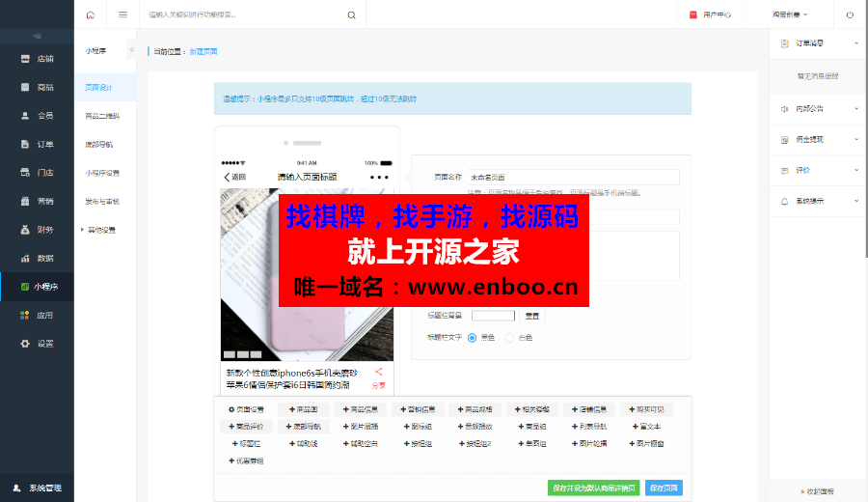Screen dimensions: 868x502
Task: Click the share icon beside the product title
Action: coord(379,372)
